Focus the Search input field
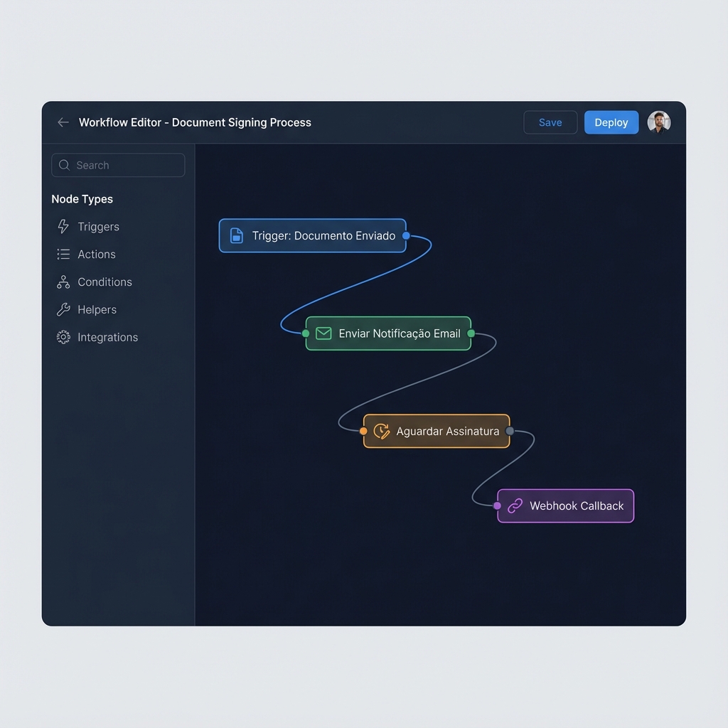 click(119, 165)
